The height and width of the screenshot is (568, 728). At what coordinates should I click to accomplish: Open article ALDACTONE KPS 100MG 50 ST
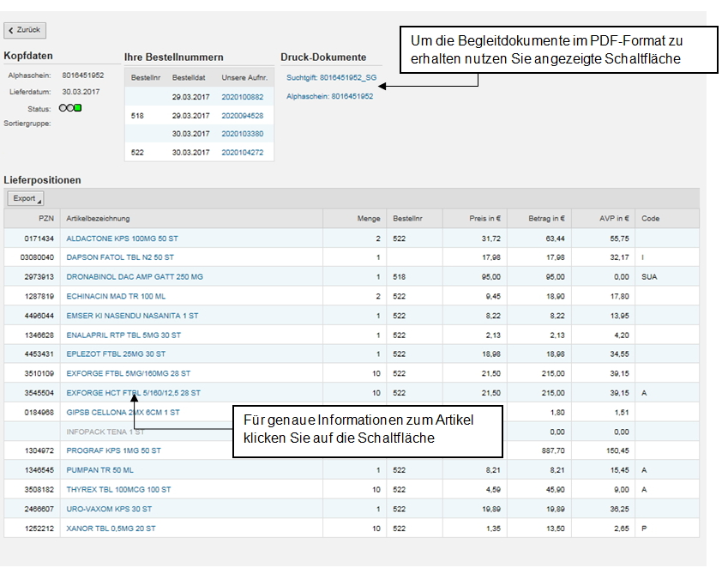(x=122, y=239)
